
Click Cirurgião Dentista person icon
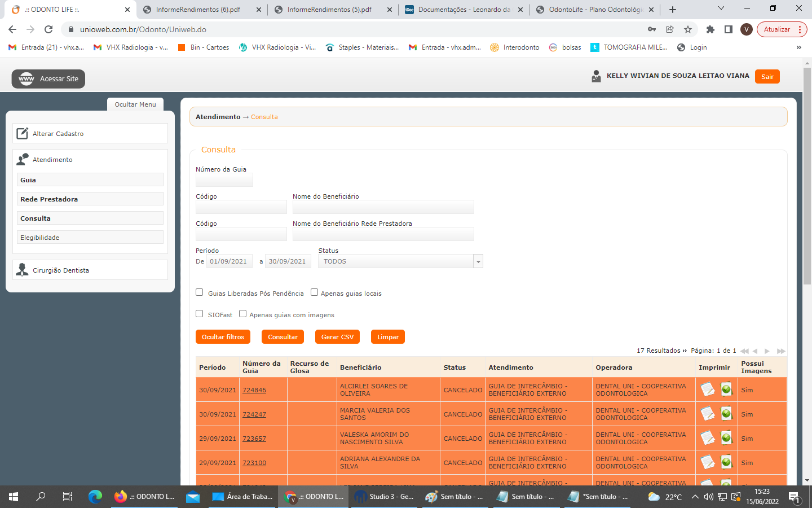click(x=23, y=270)
